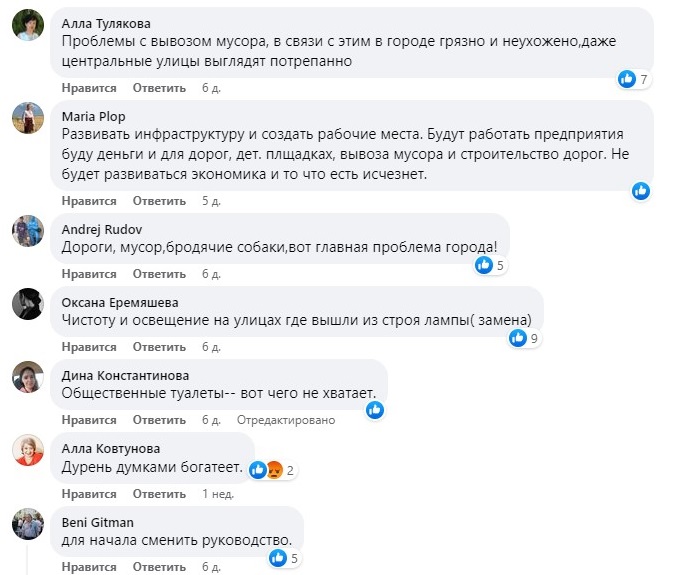Open Алла Ковтунова's profile name link
The width and height of the screenshot is (694, 575).
click(110, 448)
